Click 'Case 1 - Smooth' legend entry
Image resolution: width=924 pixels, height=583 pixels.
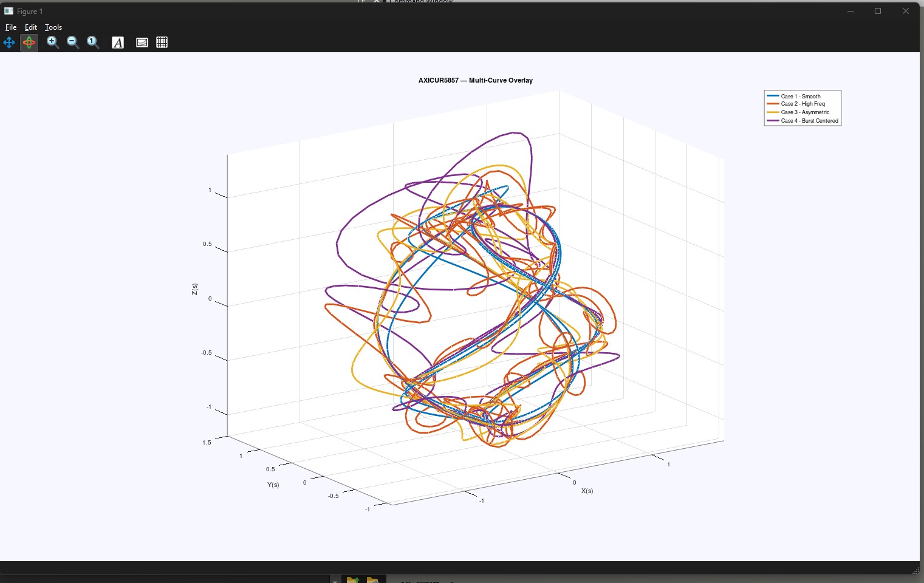point(800,97)
